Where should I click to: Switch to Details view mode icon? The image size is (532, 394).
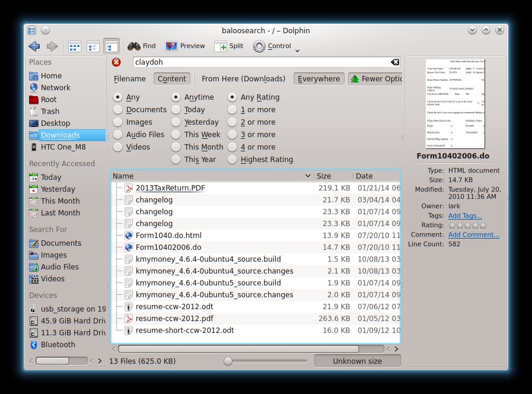pyautogui.click(x=111, y=46)
